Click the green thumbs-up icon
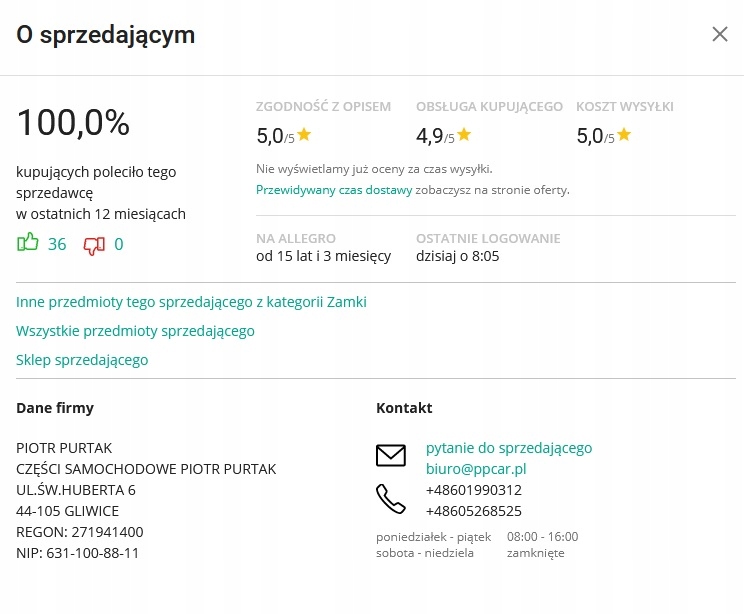 click(x=27, y=243)
